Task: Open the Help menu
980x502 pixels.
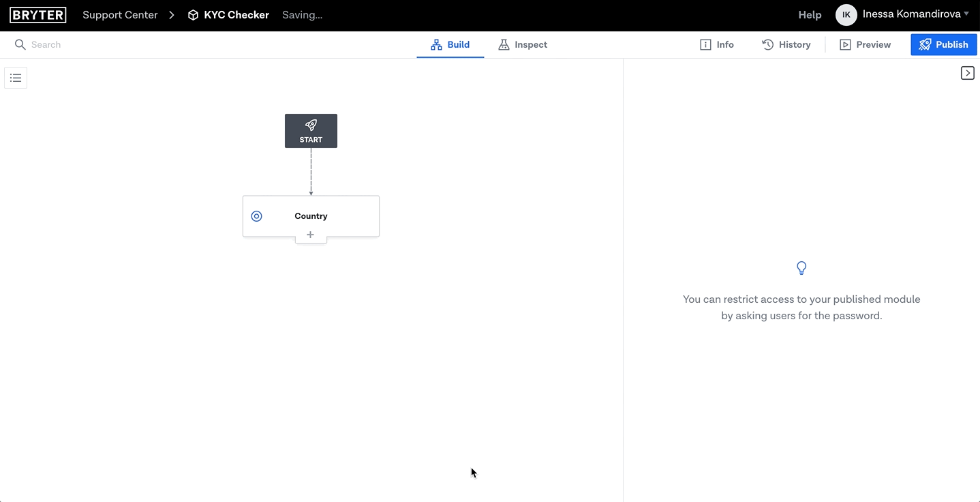Action: (810, 15)
